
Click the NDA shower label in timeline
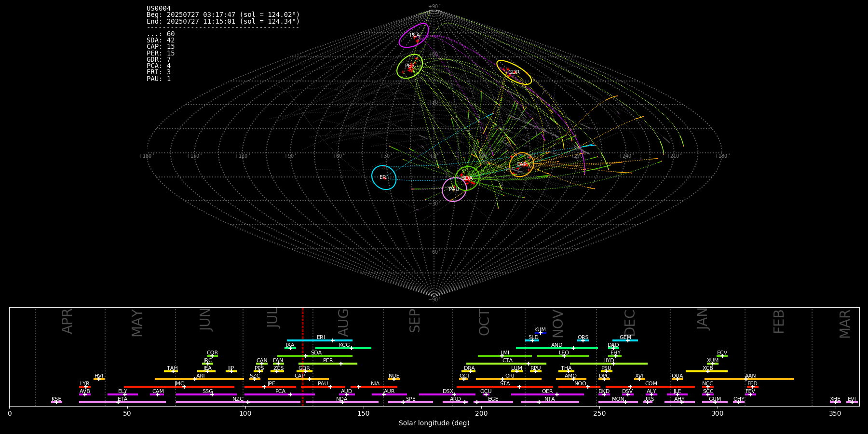(341, 399)
